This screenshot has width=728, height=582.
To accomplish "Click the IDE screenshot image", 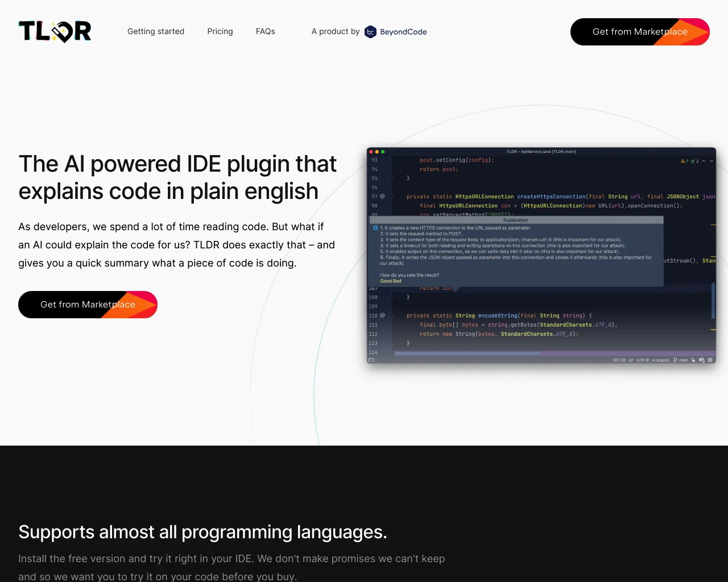I will point(541,256).
